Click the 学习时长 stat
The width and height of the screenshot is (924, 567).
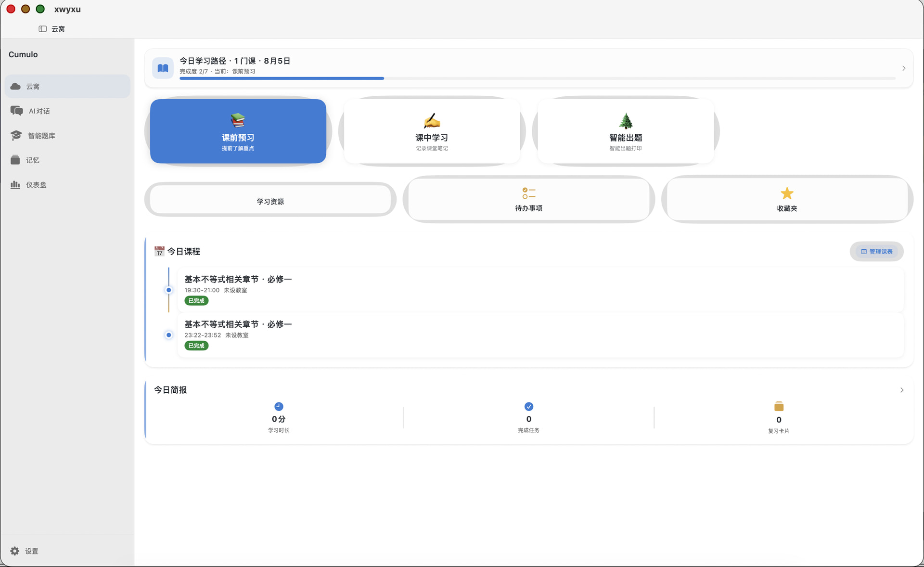pyautogui.click(x=279, y=418)
